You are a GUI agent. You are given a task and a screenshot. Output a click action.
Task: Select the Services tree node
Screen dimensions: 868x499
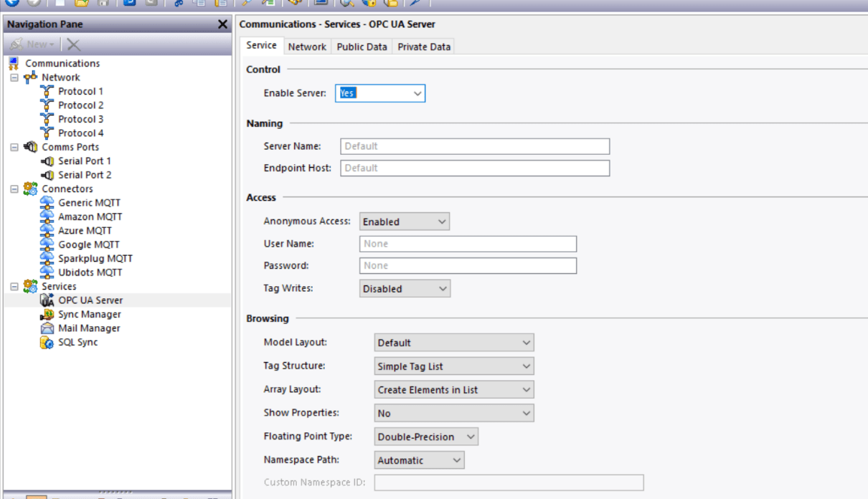59,286
